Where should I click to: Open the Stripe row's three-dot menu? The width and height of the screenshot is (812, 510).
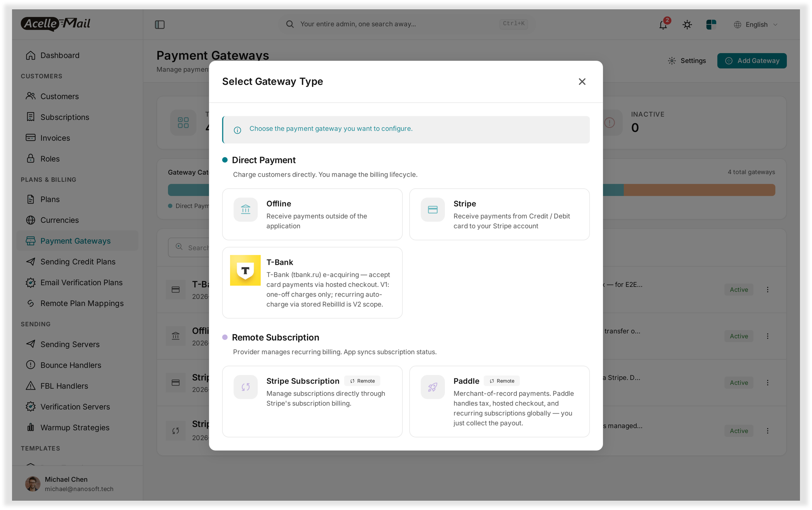(x=767, y=383)
